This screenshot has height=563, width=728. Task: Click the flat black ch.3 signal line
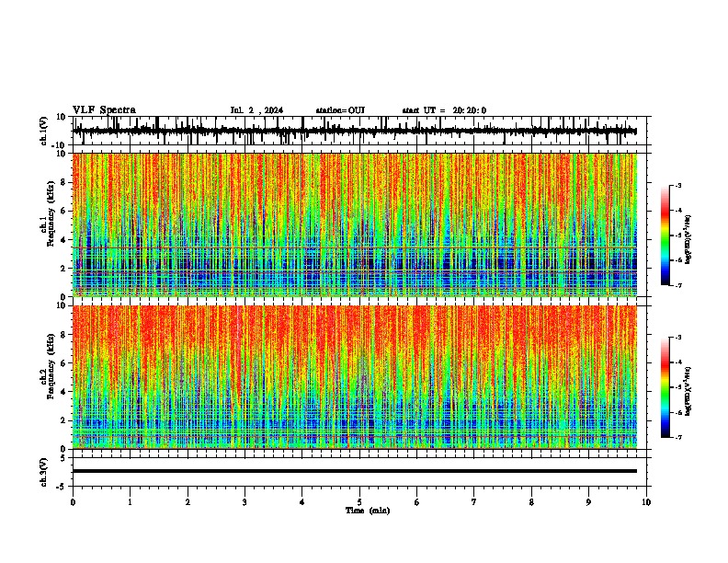tap(355, 471)
